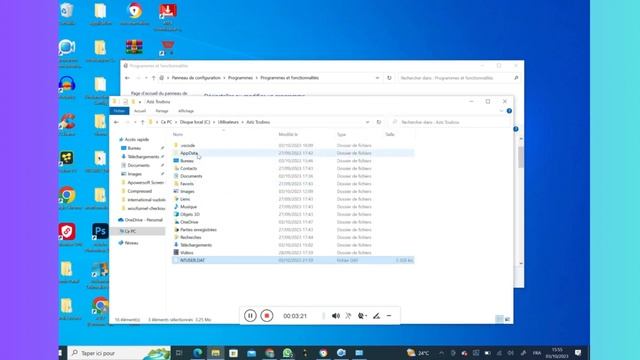
Task: Select the AppData folder row
Action: tap(293, 153)
